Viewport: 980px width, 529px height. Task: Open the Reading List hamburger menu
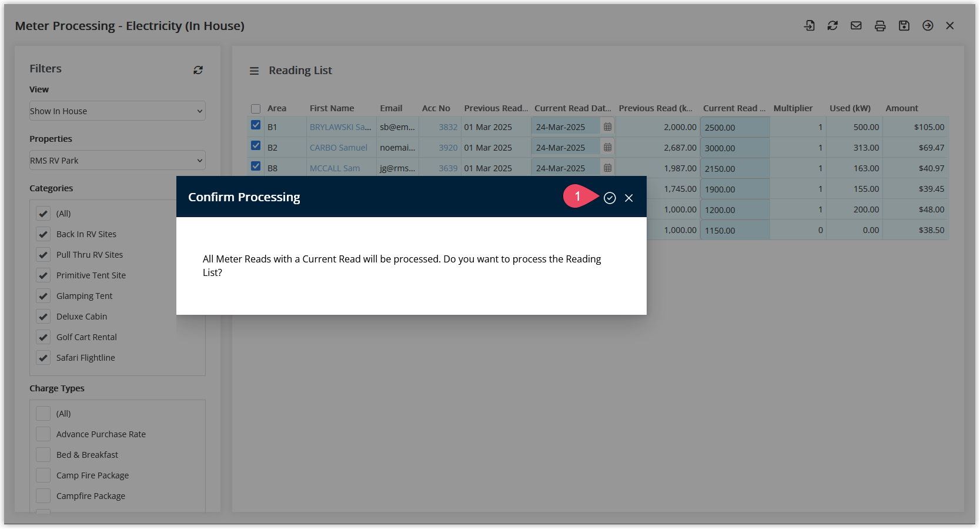[254, 71]
